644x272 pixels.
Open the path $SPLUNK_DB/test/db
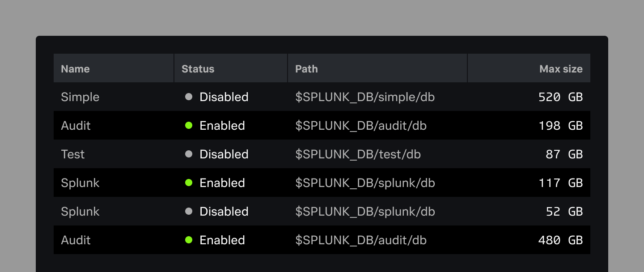[357, 154]
